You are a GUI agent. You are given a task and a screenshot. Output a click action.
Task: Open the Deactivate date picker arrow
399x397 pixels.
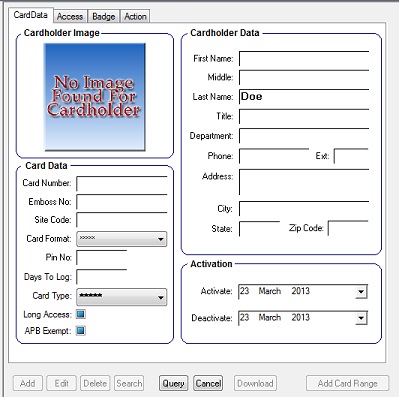(x=361, y=318)
